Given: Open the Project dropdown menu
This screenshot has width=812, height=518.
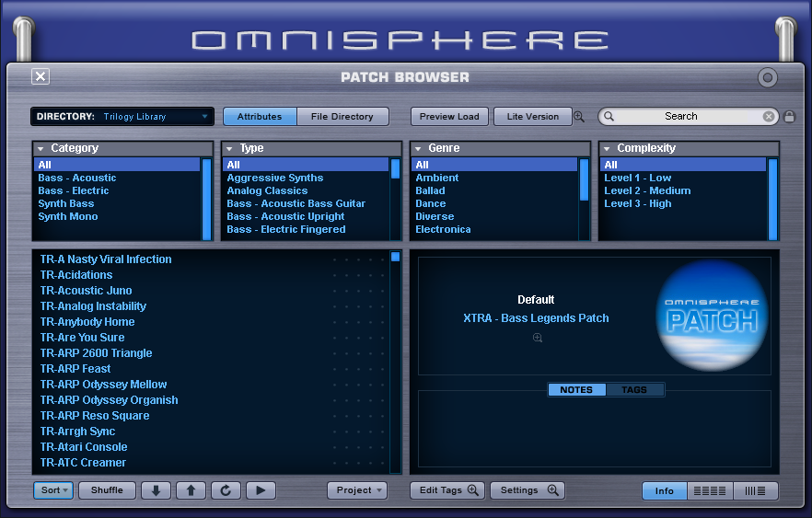Looking at the screenshot, I should (x=357, y=490).
